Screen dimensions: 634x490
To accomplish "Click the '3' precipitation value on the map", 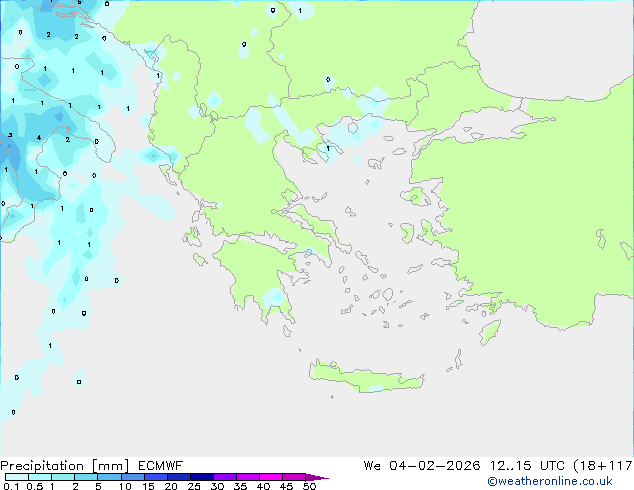I will coord(10,135).
